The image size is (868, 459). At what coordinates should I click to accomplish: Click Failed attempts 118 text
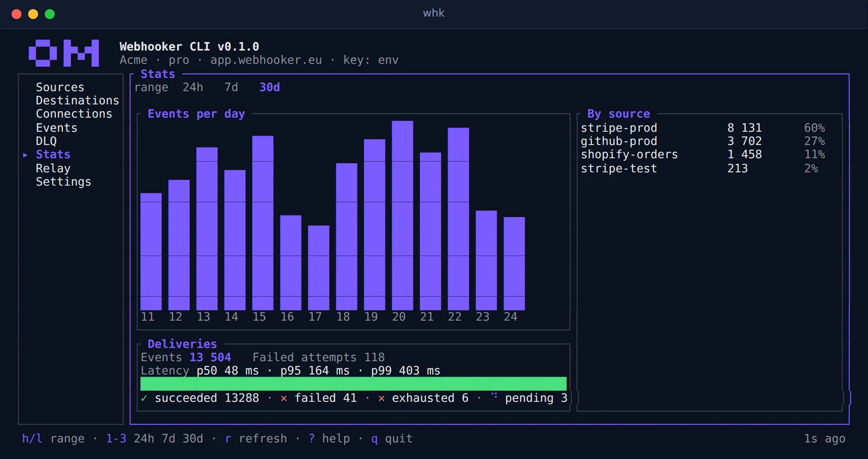pos(318,357)
